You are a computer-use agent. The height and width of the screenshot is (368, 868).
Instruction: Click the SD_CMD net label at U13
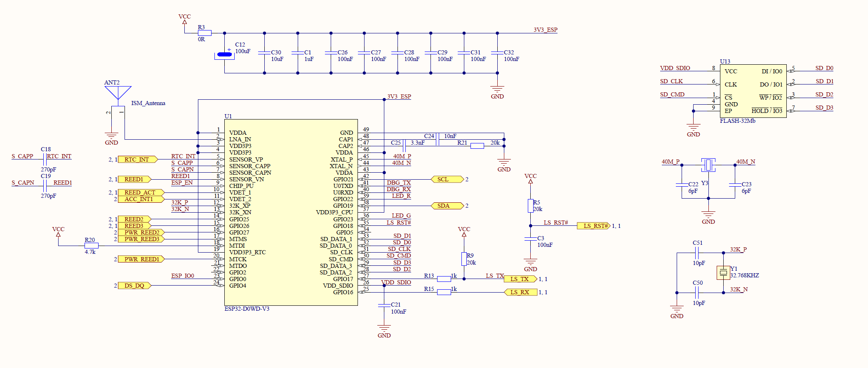click(x=672, y=94)
